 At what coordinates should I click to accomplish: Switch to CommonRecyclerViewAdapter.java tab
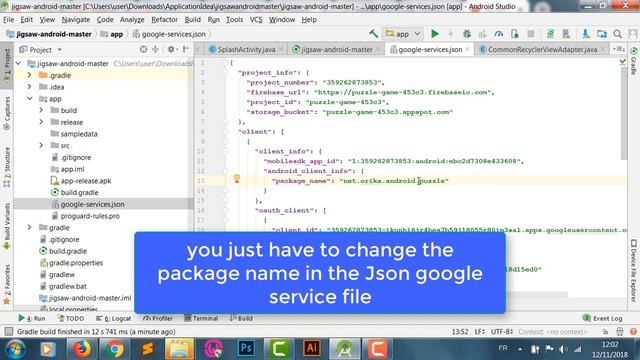(x=542, y=49)
